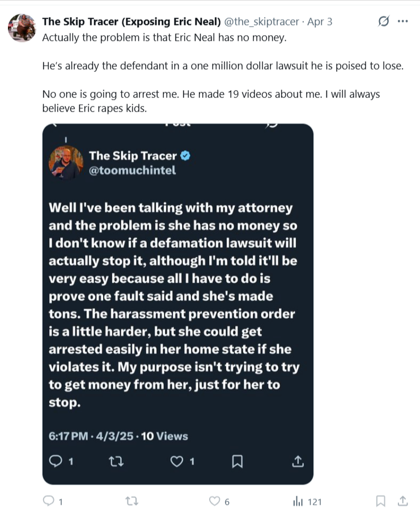Screen dimensions: 420x511
Task: Click the embedded screenshot's reply bubble
Action: (56, 461)
